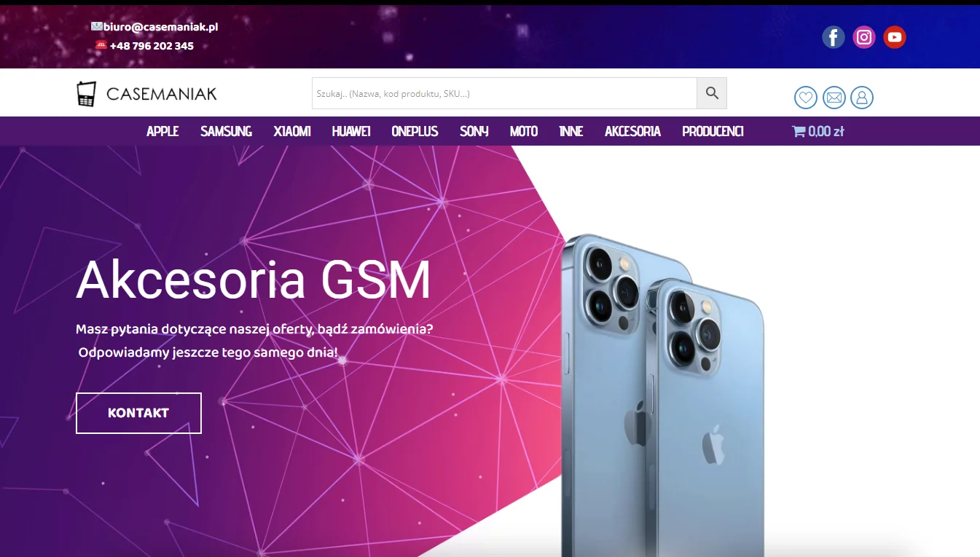Click the heart wishlist icon

point(805,97)
